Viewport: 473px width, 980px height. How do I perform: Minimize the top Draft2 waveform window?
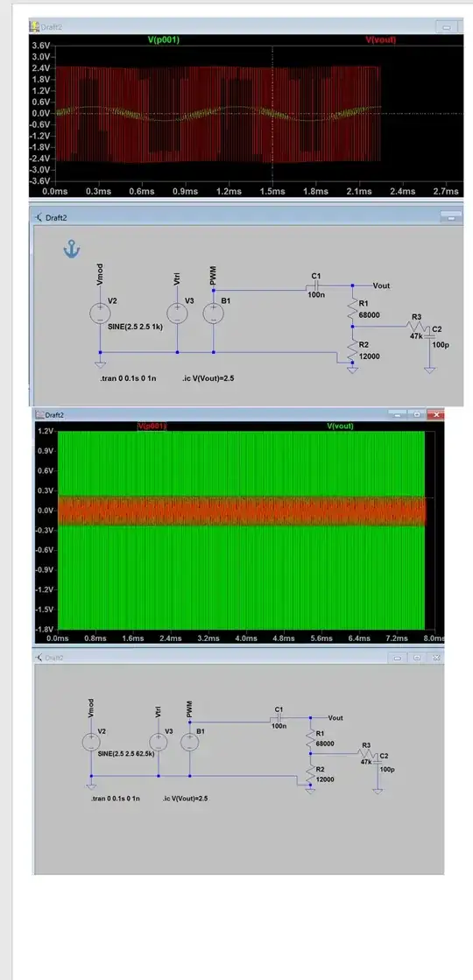447,27
